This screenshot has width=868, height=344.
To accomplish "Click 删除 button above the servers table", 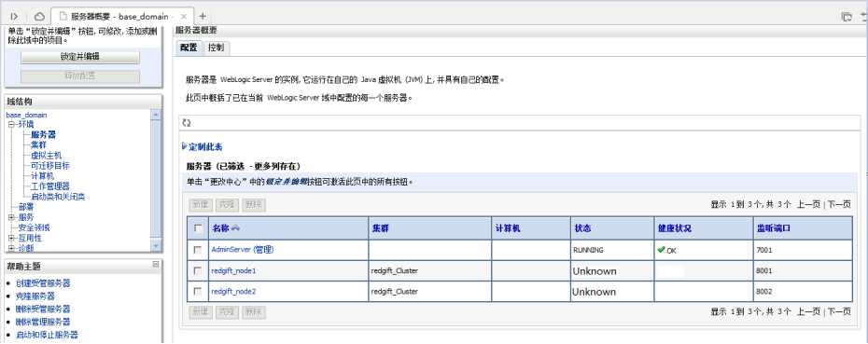I will point(254,205).
